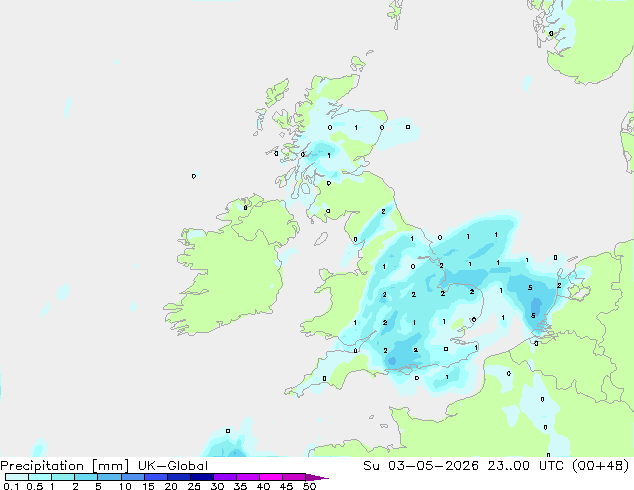Choose the 25–30 mm dark navy swatch
This screenshot has height=490, width=634.
(202, 477)
